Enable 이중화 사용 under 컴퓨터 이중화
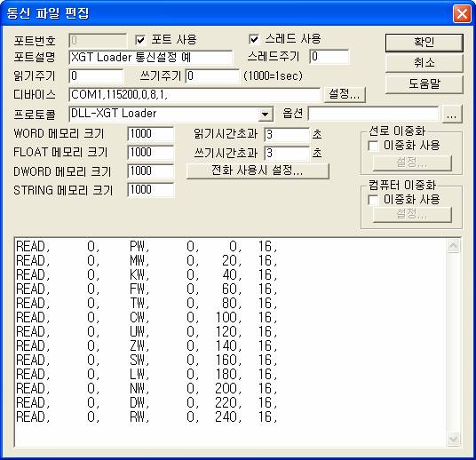The width and height of the screenshot is (476, 460). pos(373,200)
